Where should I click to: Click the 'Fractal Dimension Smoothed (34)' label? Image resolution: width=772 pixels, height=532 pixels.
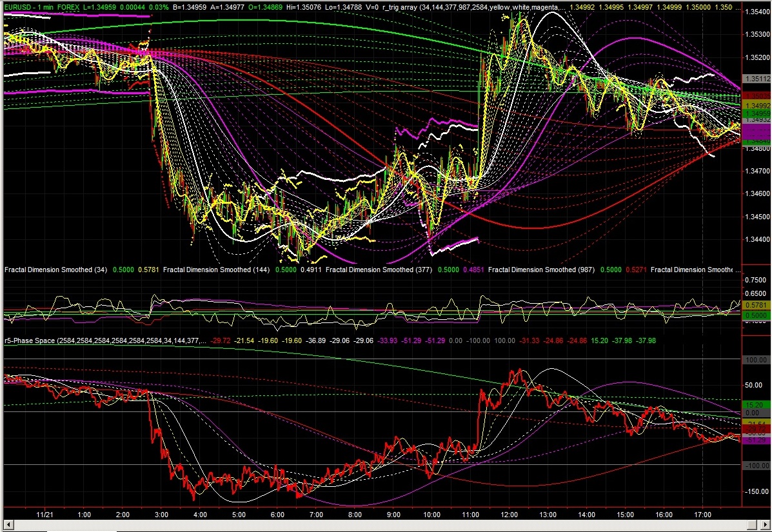(x=57, y=270)
